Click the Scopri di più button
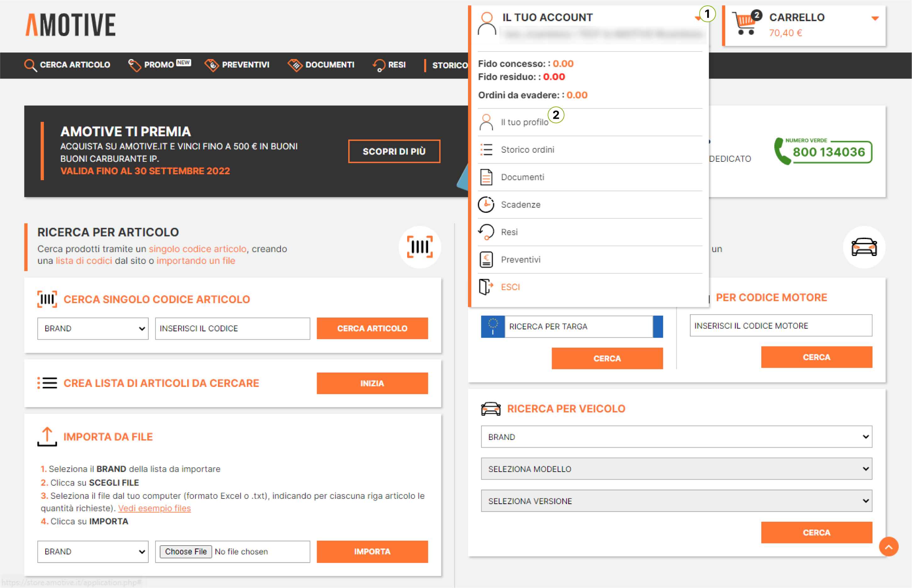Image resolution: width=912 pixels, height=588 pixels. pos(394,151)
